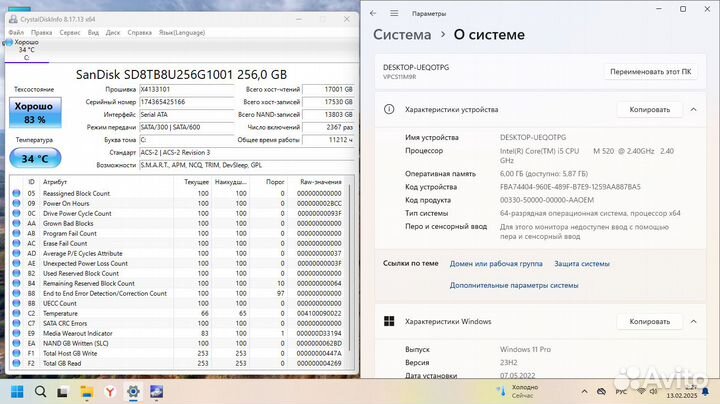The width and height of the screenshot is (720, 404).
Task: Select the End to End Error Detection/Correction Count row
Action: pyautogui.click(x=179, y=293)
